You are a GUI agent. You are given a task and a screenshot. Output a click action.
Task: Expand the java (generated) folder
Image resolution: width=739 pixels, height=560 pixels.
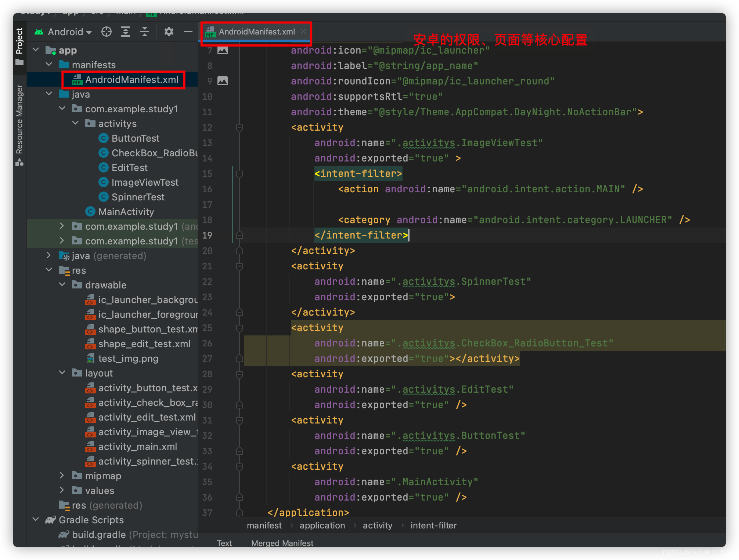pyautogui.click(x=49, y=255)
